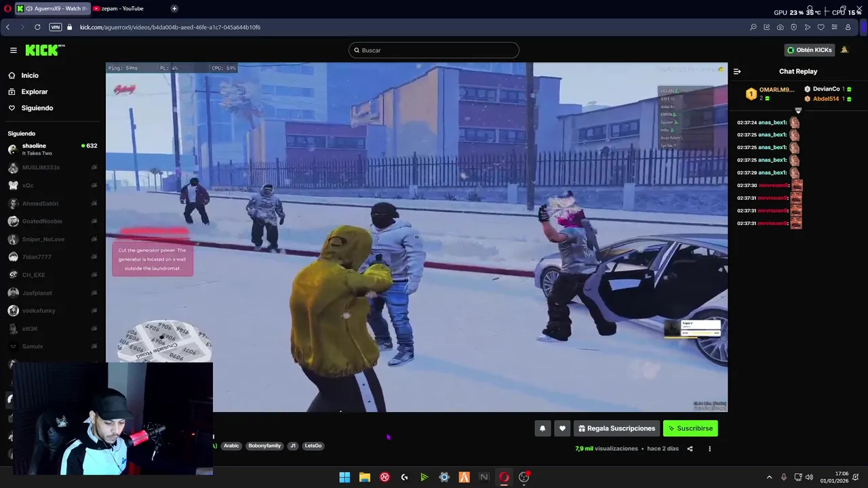
Task: Collapse the Chat Replay panel
Action: tap(737, 71)
